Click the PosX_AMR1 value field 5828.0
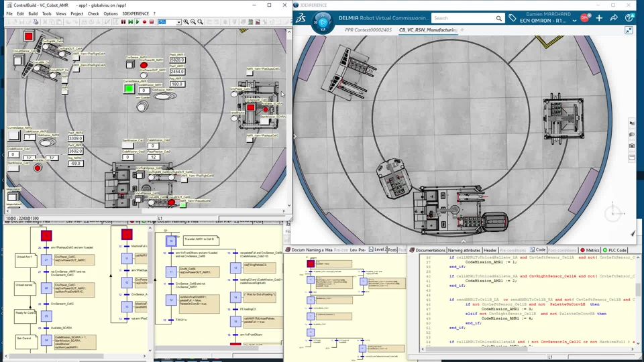The width and height of the screenshot is (644, 362). [x=177, y=60]
